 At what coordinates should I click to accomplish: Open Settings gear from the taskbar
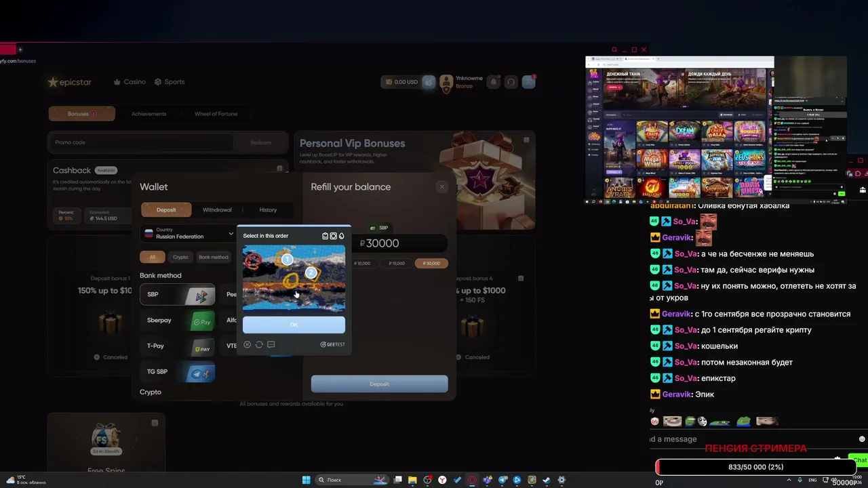[x=561, y=480]
